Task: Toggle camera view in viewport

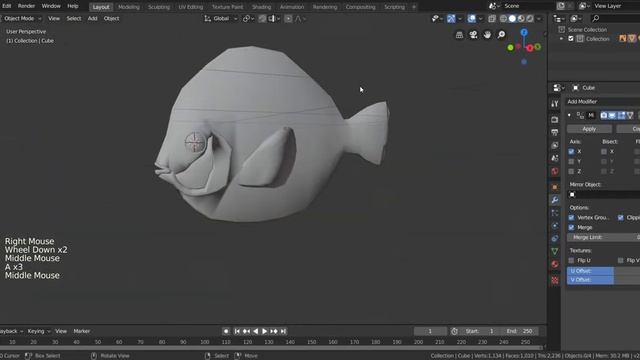Action: coord(473,35)
